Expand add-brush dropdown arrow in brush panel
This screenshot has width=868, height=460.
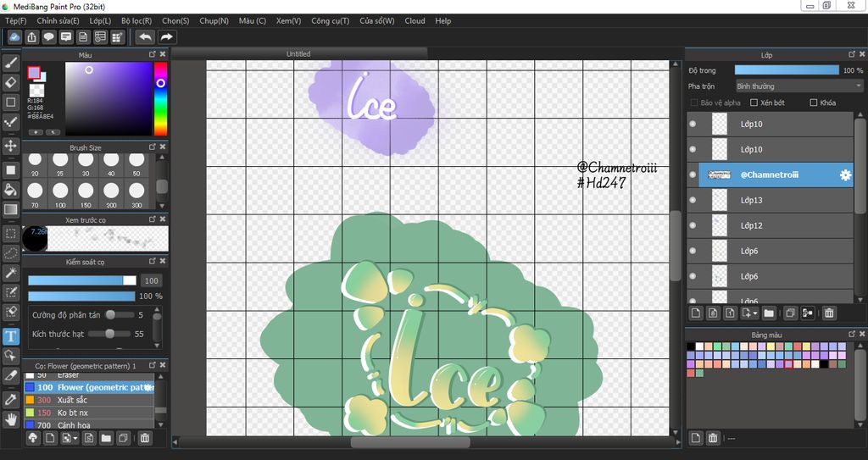75,439
